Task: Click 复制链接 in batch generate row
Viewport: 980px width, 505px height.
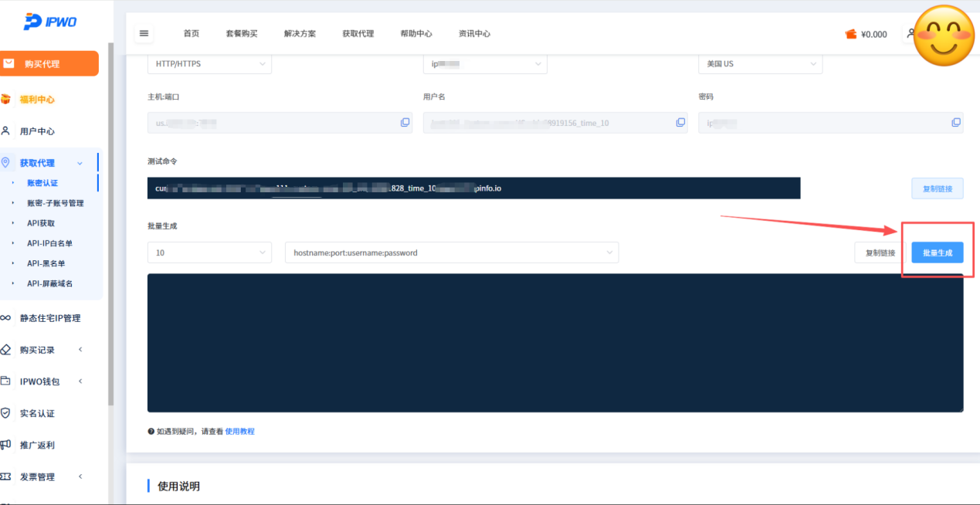Action: coord(880,252)
